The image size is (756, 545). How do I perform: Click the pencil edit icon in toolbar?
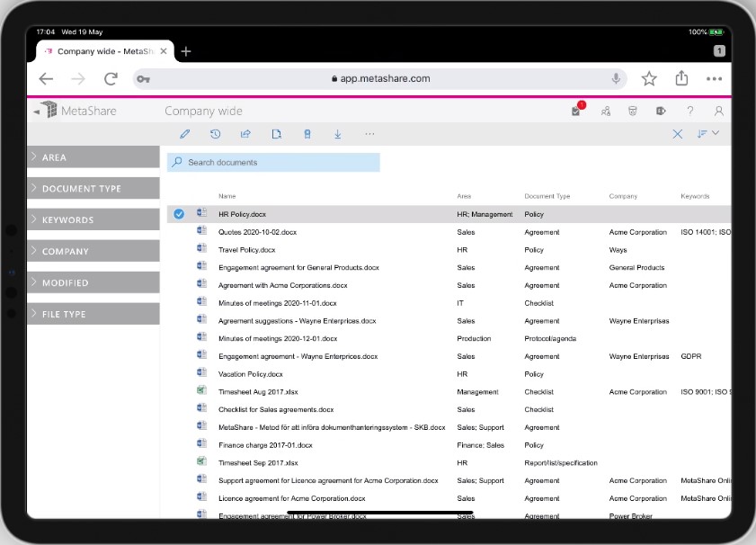pos(184,134)
